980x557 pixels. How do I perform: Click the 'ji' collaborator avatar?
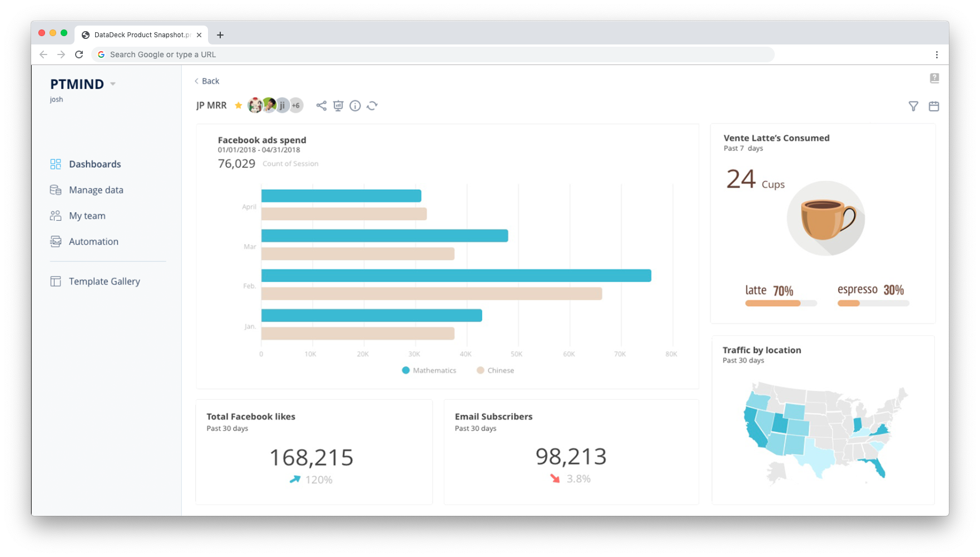(x=283, y=105)
